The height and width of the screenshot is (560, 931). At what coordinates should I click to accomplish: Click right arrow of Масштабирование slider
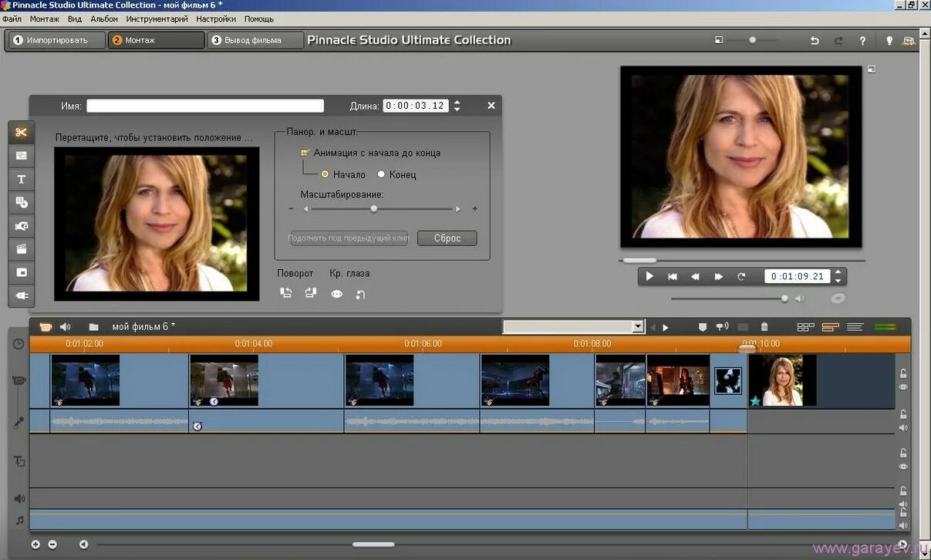(x=458, y=209)
